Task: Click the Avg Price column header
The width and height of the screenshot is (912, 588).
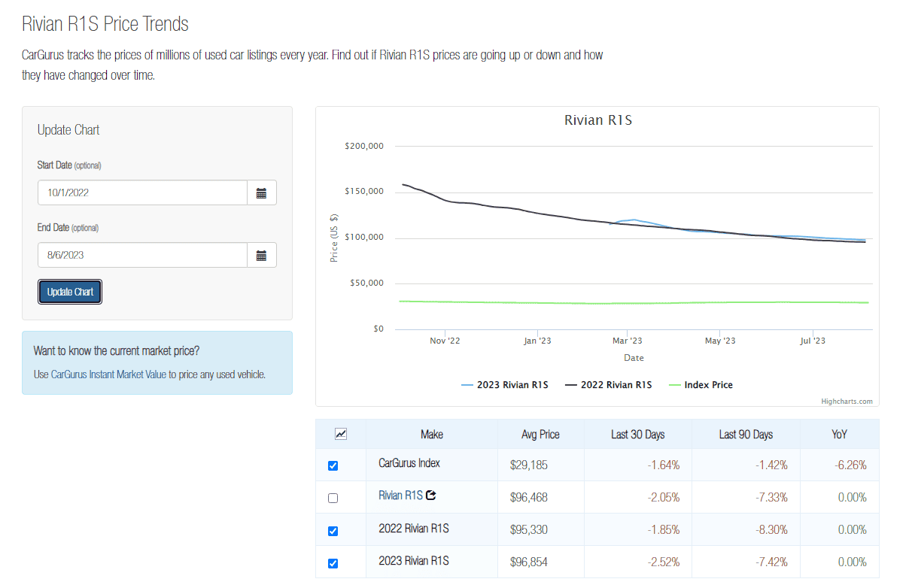Action: (540, 434)
